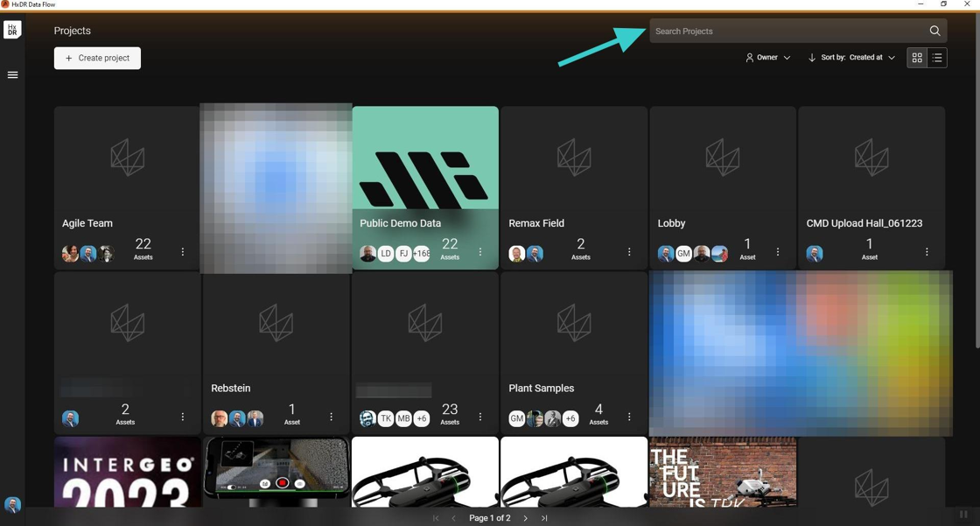Switch to list view layout

[x=937, y=58]
